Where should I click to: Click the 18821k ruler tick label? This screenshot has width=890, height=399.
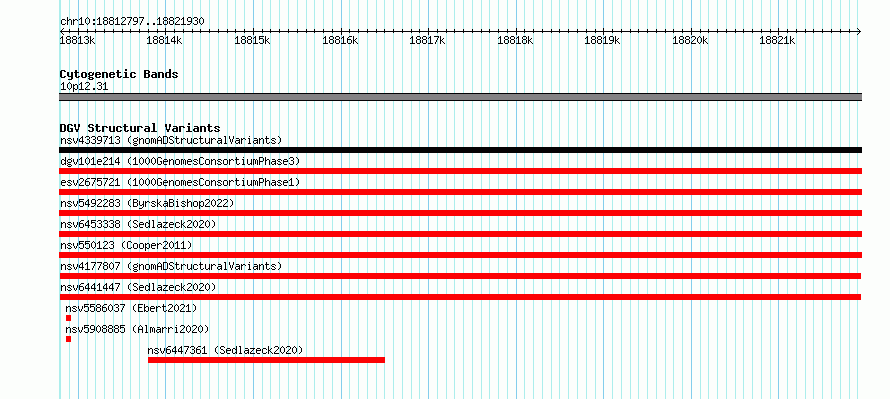point(778,40)
